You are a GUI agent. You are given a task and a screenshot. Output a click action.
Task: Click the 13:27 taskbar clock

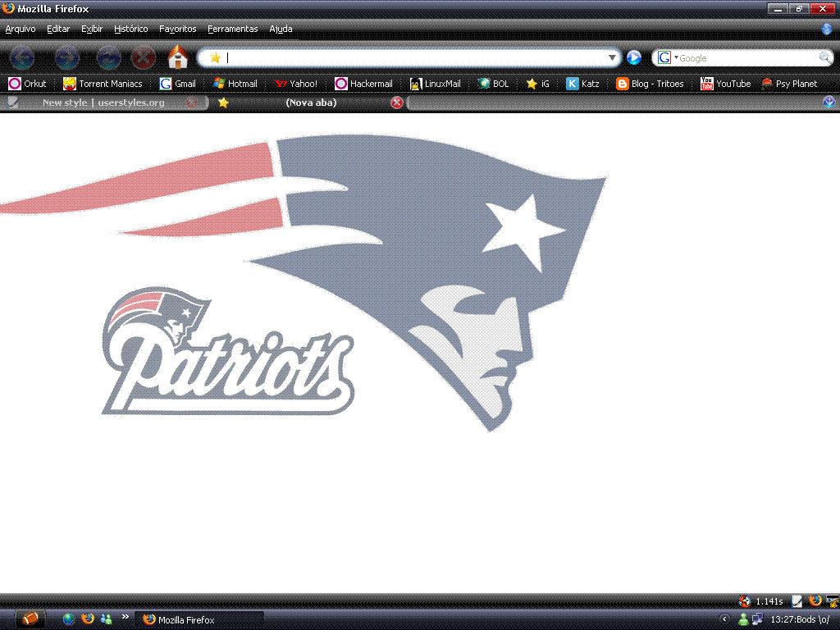pyautogui.click(x=801, y=620)
